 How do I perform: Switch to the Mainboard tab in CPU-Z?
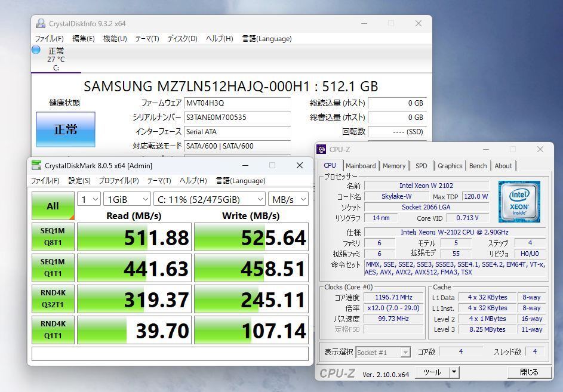361,166
